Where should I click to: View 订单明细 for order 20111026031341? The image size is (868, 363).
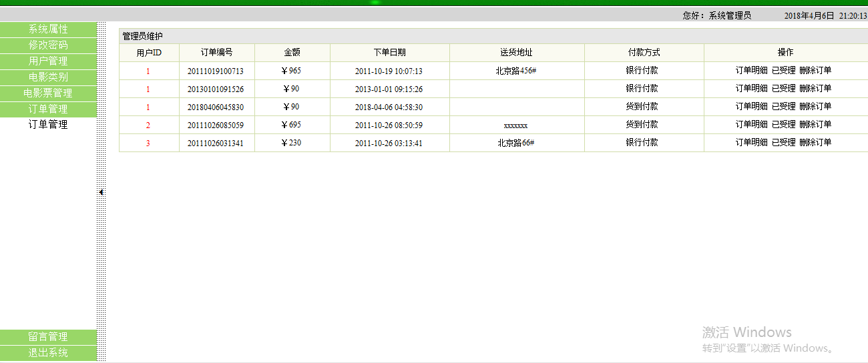coord(752,142)
